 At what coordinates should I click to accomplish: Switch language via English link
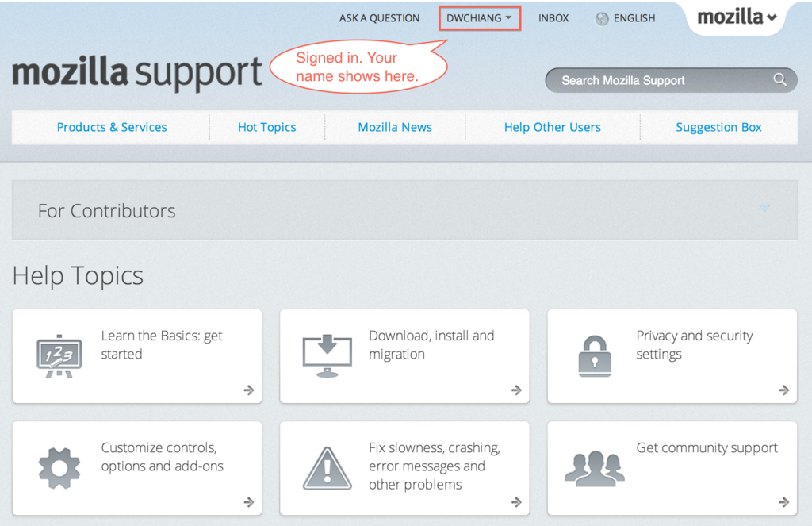(x=634, y=18)
